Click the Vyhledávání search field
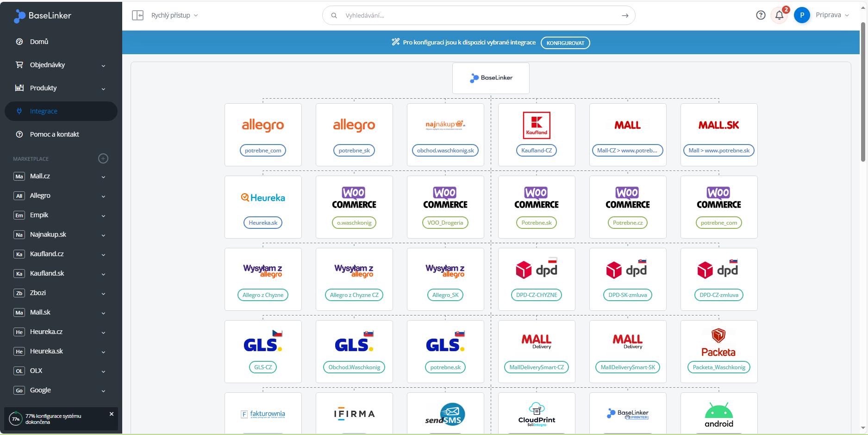This screenshot has height=435, width=868. click(479, 15)
